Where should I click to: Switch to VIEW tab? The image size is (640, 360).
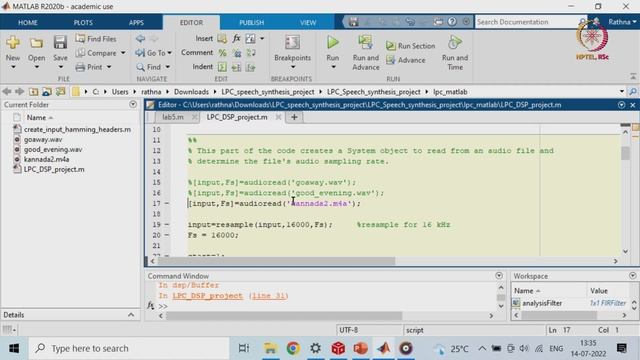tap(308, 22)
